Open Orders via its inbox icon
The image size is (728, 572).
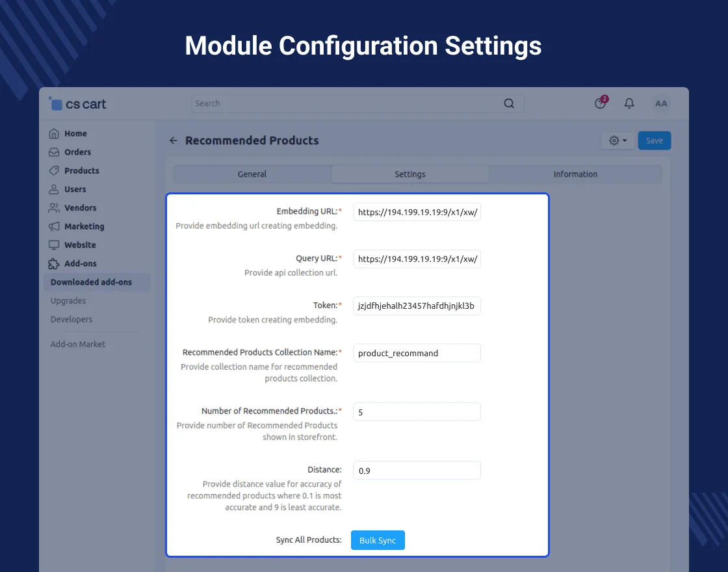pos(54,152)
